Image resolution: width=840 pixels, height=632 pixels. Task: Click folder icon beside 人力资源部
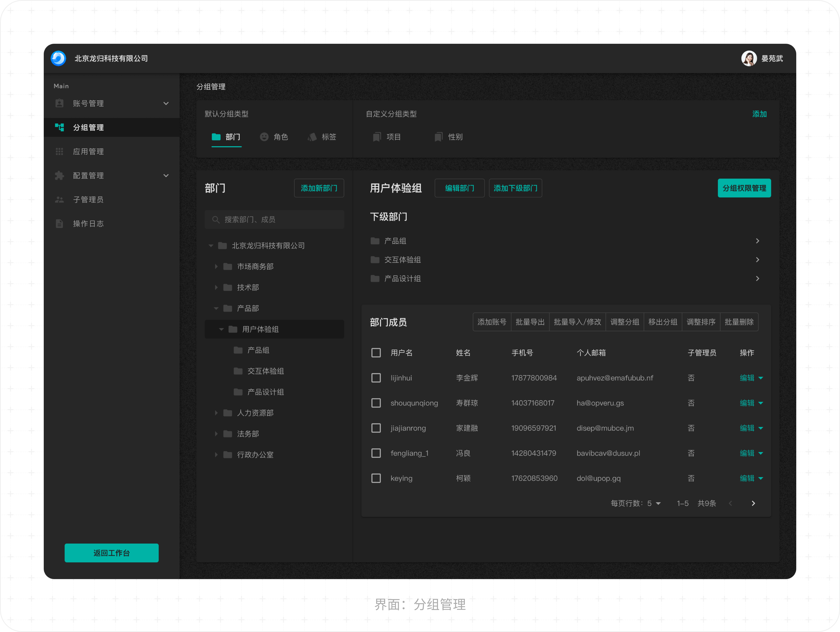228,413
